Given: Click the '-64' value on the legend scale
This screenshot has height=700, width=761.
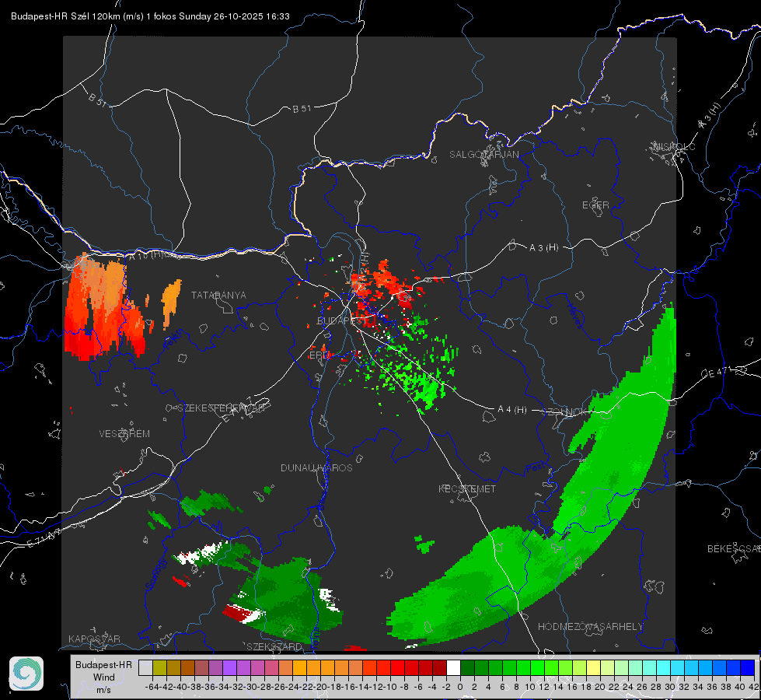Looking at the screenshot, I should point(152,687).
